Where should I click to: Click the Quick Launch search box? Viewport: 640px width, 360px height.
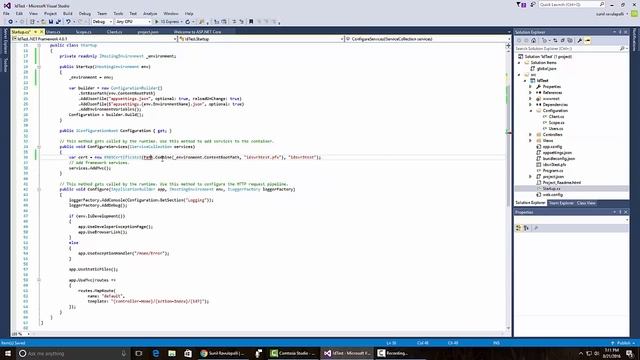pos(571,4)
